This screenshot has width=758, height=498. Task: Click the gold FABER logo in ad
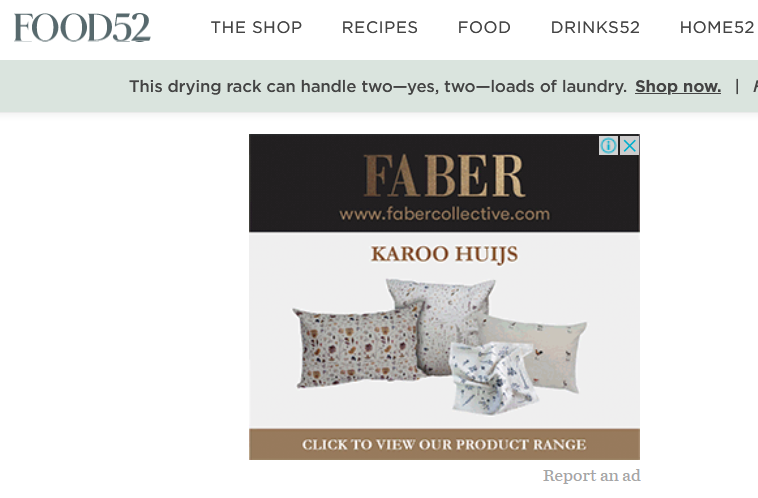pos(444,176)
